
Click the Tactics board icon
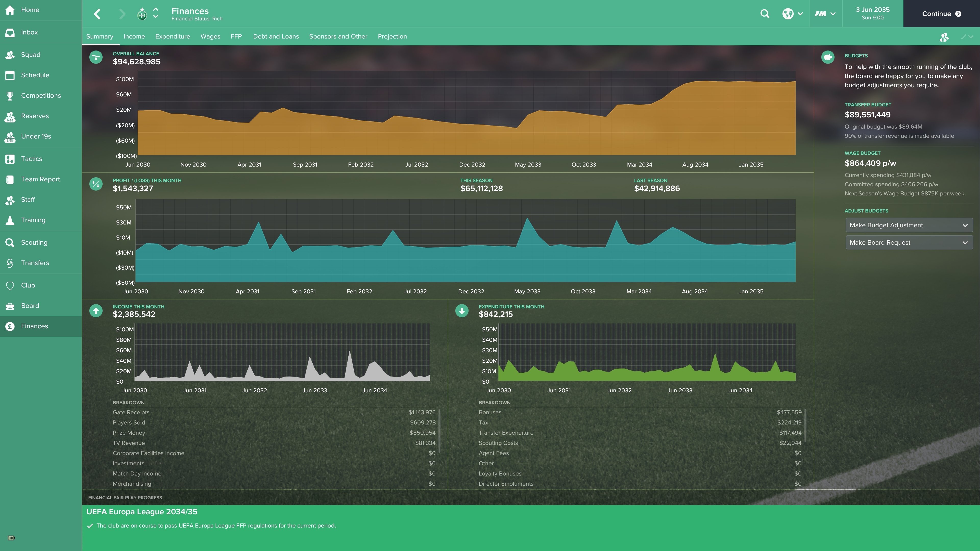coord(10,159)
